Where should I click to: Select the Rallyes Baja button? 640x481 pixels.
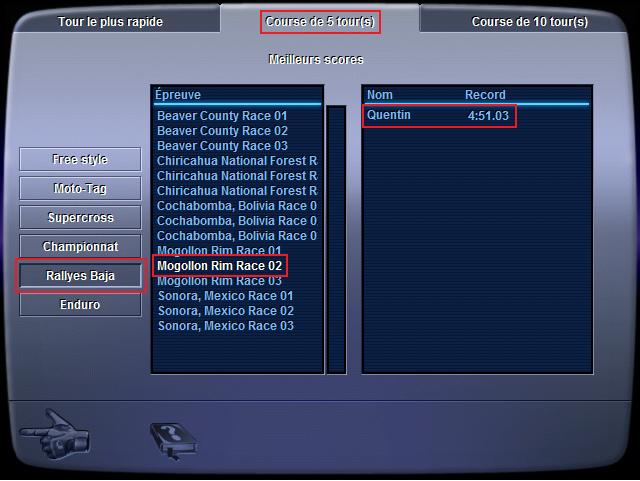[80, 276]
